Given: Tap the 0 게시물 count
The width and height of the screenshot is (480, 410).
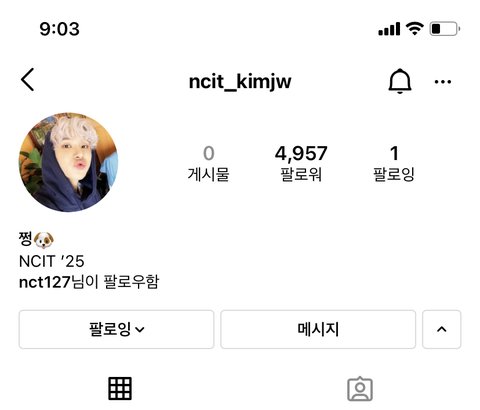Looking at the screenshot, I should coord(208,163).
